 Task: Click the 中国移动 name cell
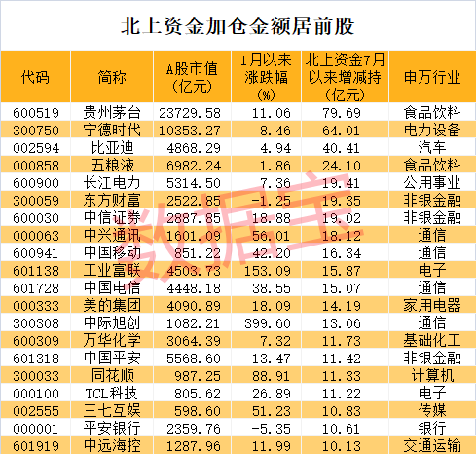[x=112, y=252]
